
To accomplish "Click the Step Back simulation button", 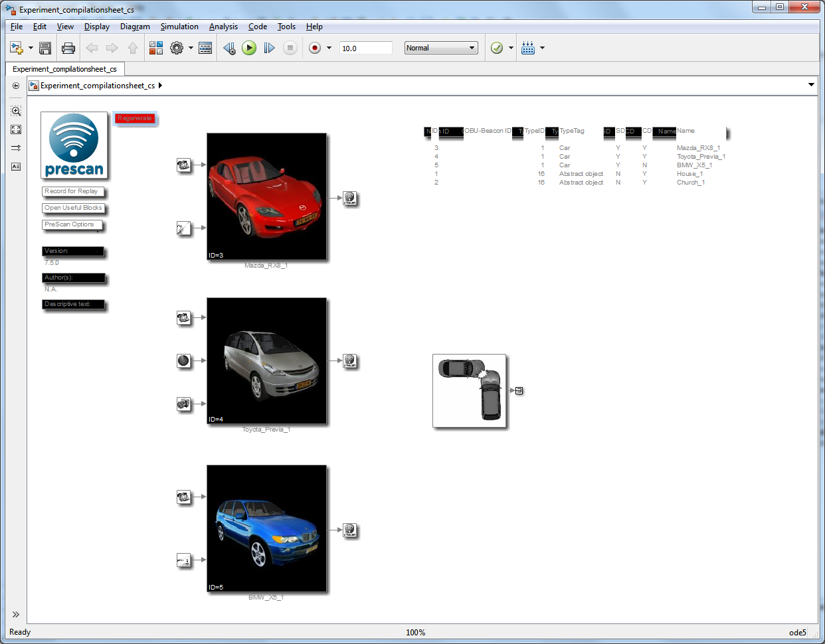I will tap(229, 48).
